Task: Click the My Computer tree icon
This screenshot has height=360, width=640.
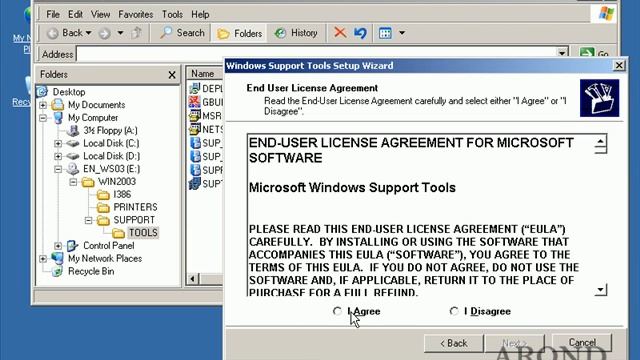Action: pyautogui.click(x=58, y=118)
